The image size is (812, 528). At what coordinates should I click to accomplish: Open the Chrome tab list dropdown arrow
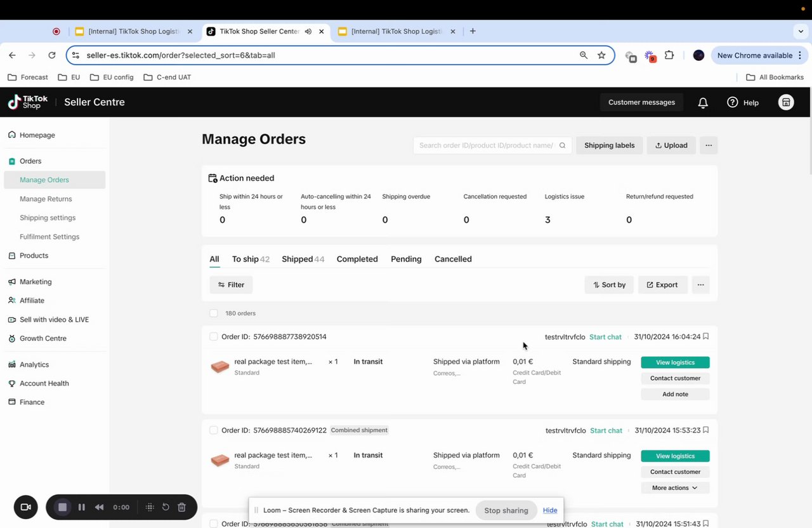click(801, 31)
